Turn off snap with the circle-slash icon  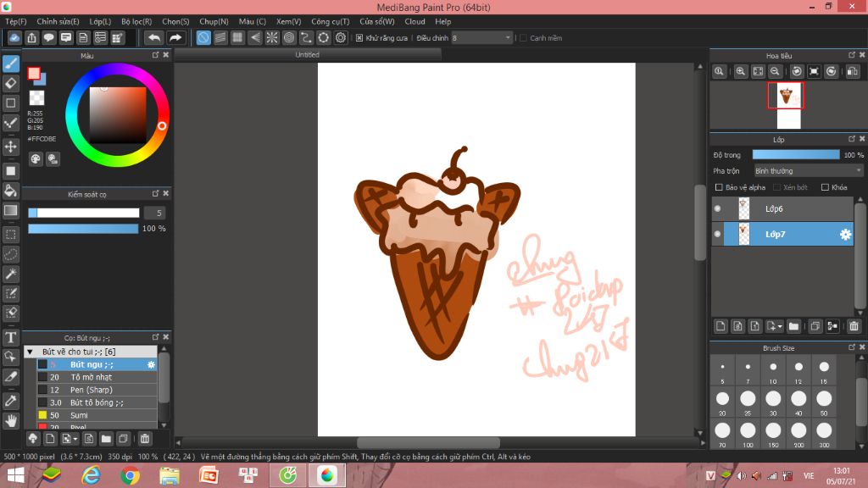203,37
